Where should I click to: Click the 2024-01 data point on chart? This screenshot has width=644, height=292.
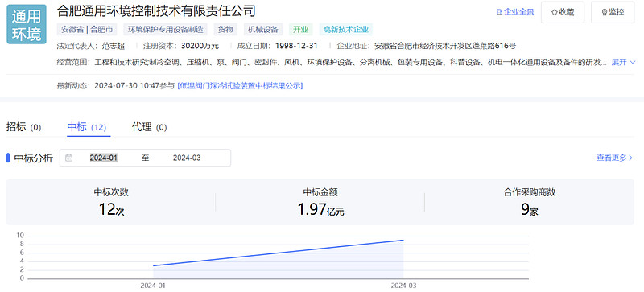coord(153,265)
